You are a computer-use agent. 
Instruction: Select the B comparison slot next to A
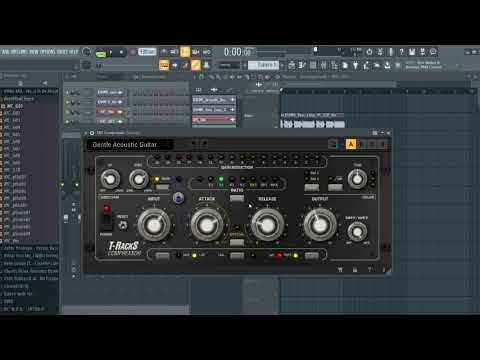[x=361, y=144]
